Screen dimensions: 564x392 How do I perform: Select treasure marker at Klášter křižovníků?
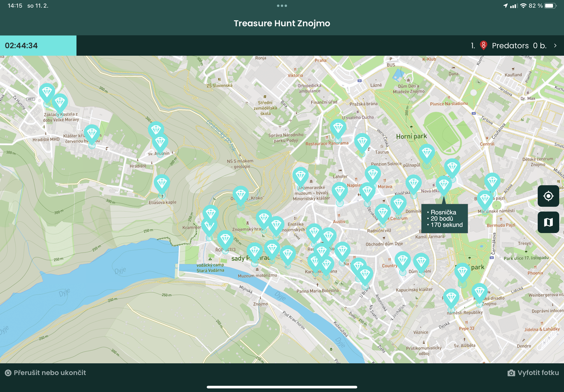pos(92,134)
